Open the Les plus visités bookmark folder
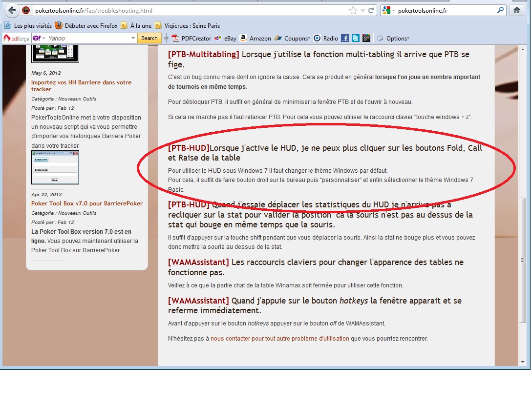 (28, 26)
